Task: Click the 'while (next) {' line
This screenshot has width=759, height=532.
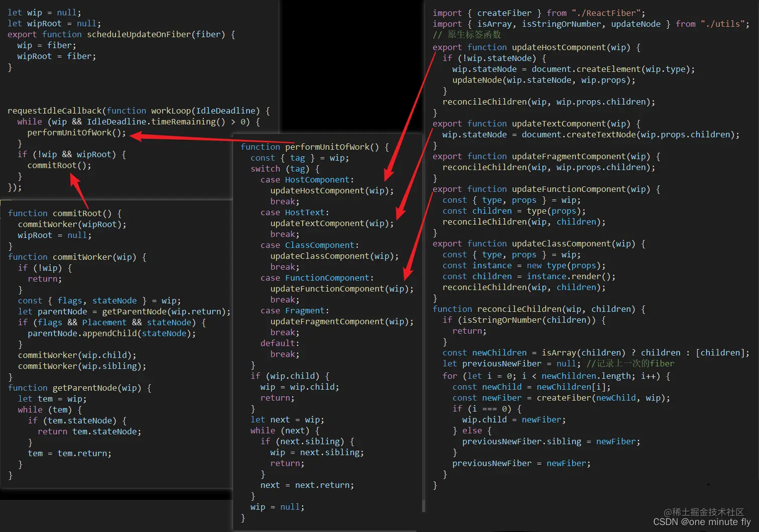Action: coord(285,431)
